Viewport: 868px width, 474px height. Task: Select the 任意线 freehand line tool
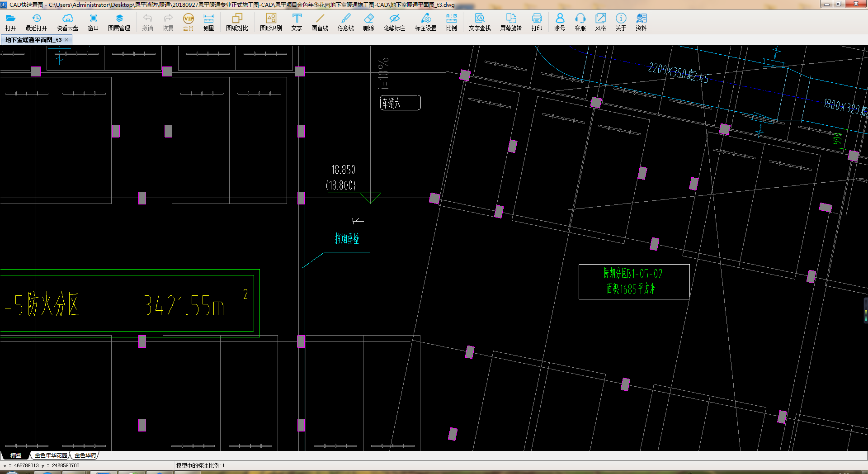tap(345, 22)
